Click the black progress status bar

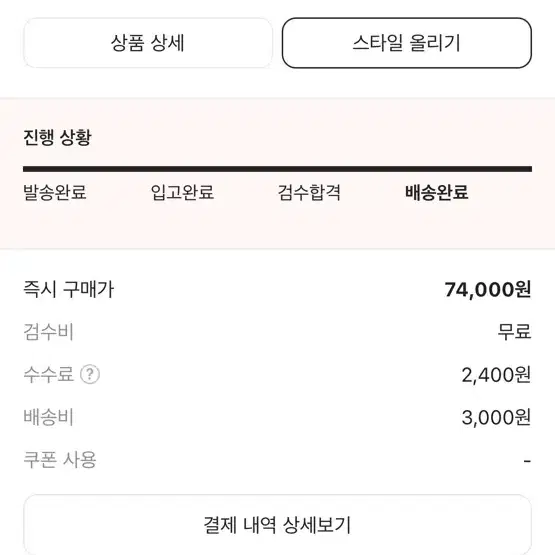point(278,169)
